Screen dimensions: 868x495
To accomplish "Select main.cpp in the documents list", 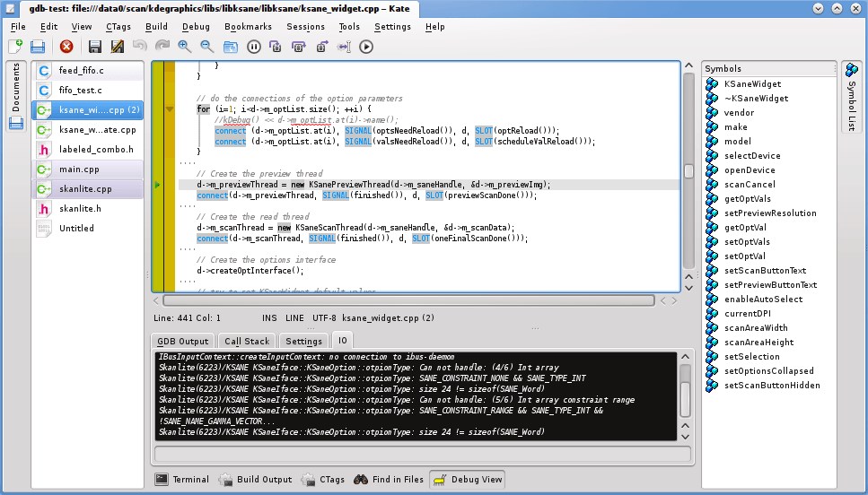I will [87, 169].
